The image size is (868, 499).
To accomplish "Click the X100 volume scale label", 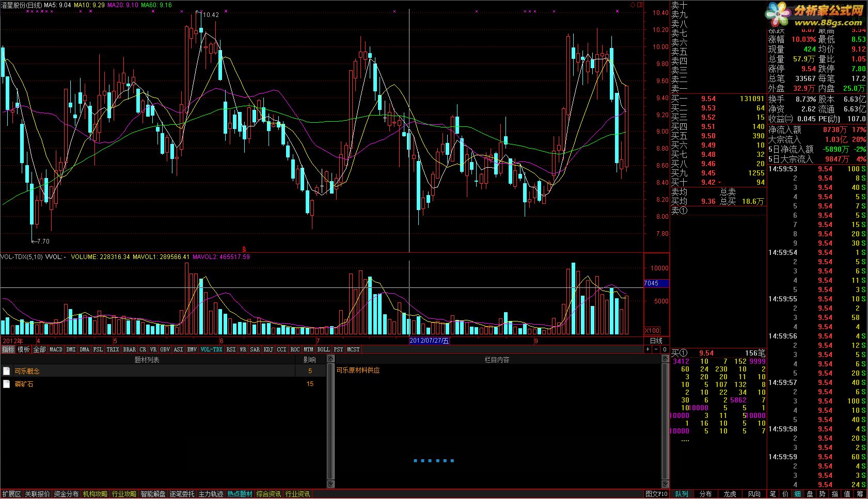I will 652,331.
